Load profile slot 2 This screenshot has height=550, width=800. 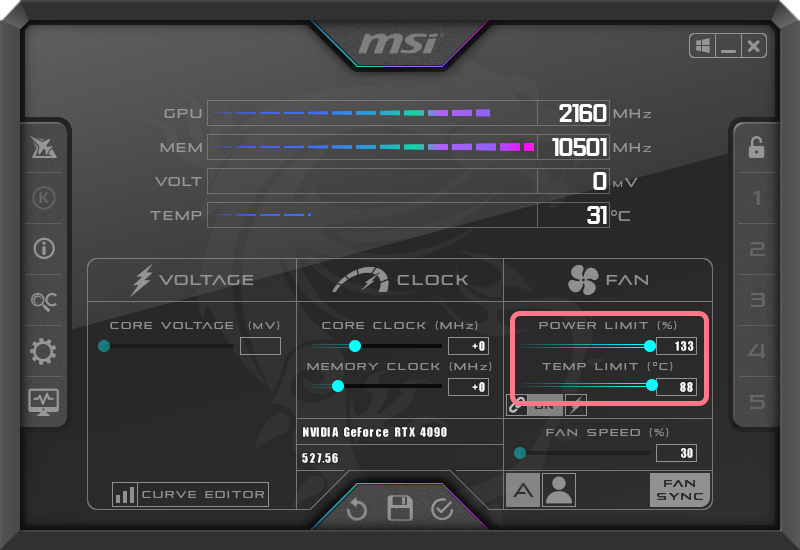coord(757,249)
